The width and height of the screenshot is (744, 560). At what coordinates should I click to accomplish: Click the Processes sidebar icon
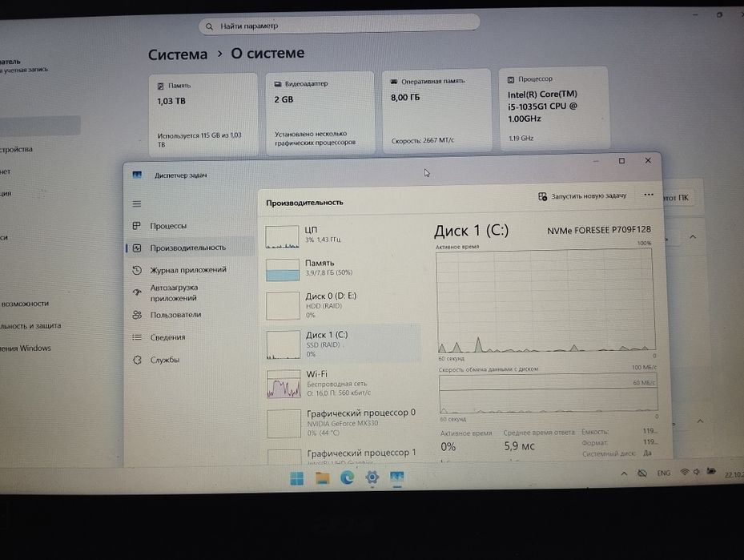[x=137, y=226]
